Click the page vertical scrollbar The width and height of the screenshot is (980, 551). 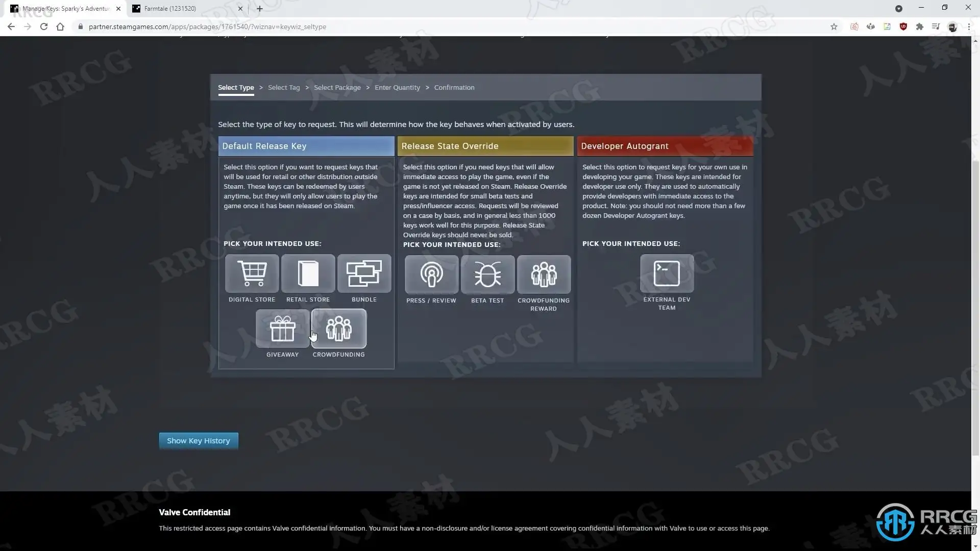point(975,306)
